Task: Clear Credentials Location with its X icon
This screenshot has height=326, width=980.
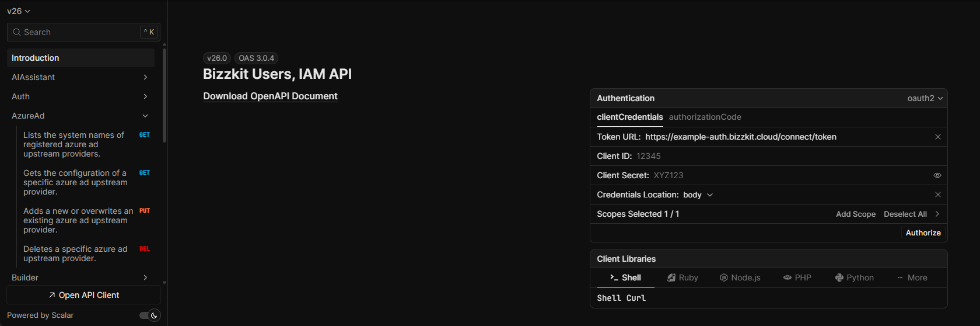Action: 938,195
